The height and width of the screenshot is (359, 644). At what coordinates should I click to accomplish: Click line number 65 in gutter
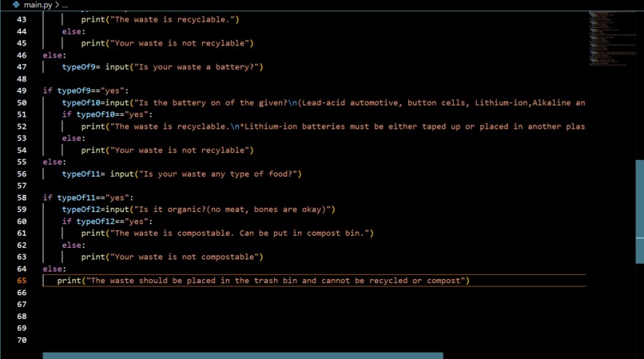point(22,281)
